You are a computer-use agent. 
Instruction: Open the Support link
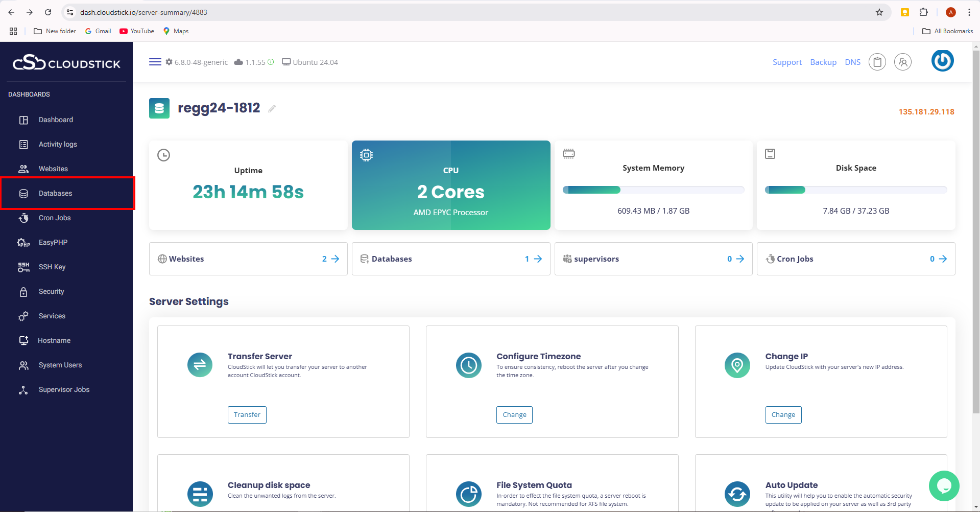click(x=787, y=62)
